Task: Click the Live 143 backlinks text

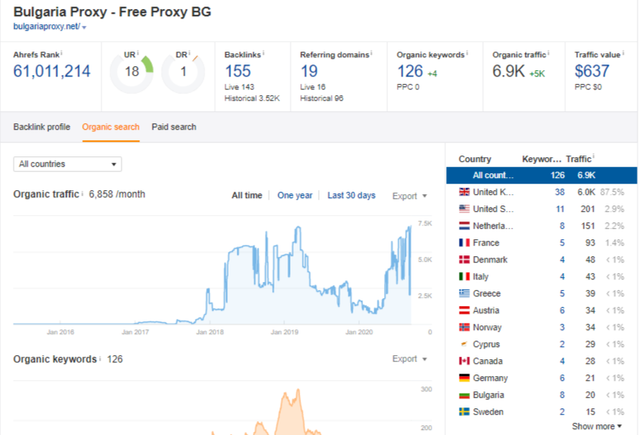Action: click(239, 87)
